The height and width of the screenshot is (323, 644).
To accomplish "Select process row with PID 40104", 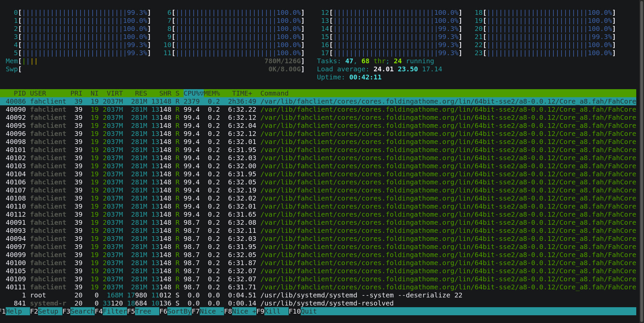I will (x=318, y=174).
